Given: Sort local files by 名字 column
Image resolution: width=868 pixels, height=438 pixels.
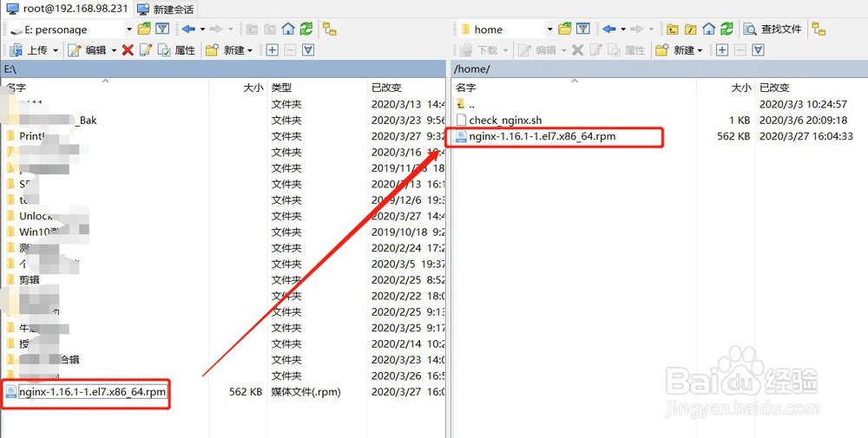Looking at the screenshot, I should point(105,88).
